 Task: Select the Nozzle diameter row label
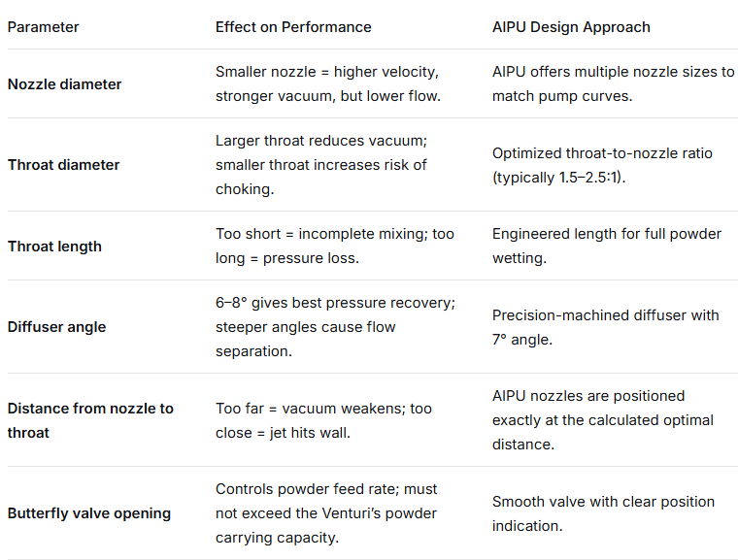[x=65, y=84]
